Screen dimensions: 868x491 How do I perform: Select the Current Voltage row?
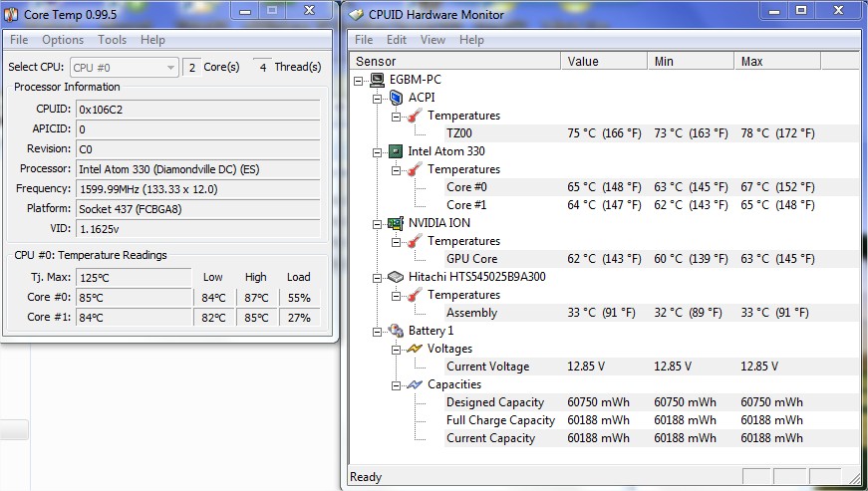[x=651, y=367]
